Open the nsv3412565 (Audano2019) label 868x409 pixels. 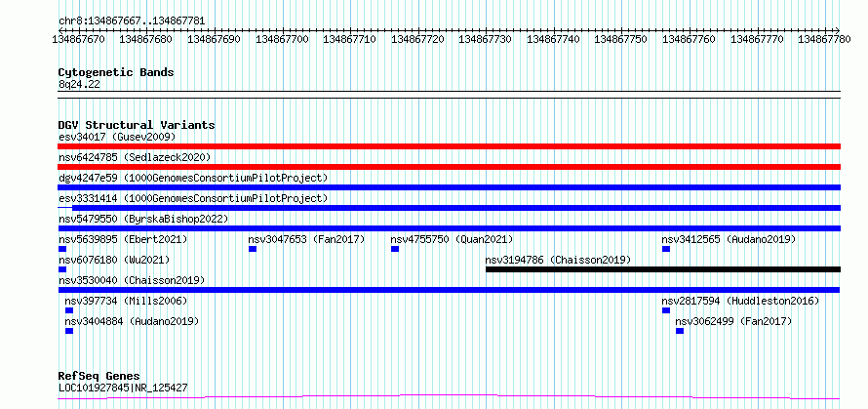[x=729, y=239]
